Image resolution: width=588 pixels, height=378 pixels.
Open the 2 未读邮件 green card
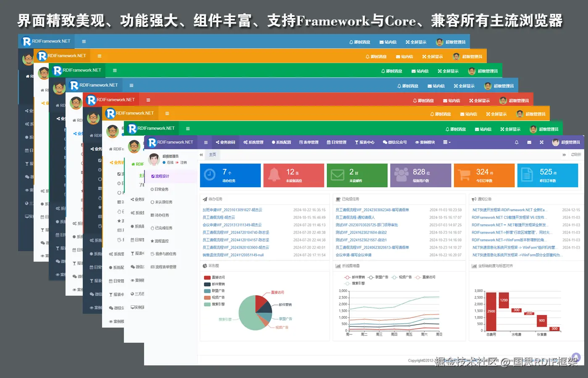click(x=357, y=175)
